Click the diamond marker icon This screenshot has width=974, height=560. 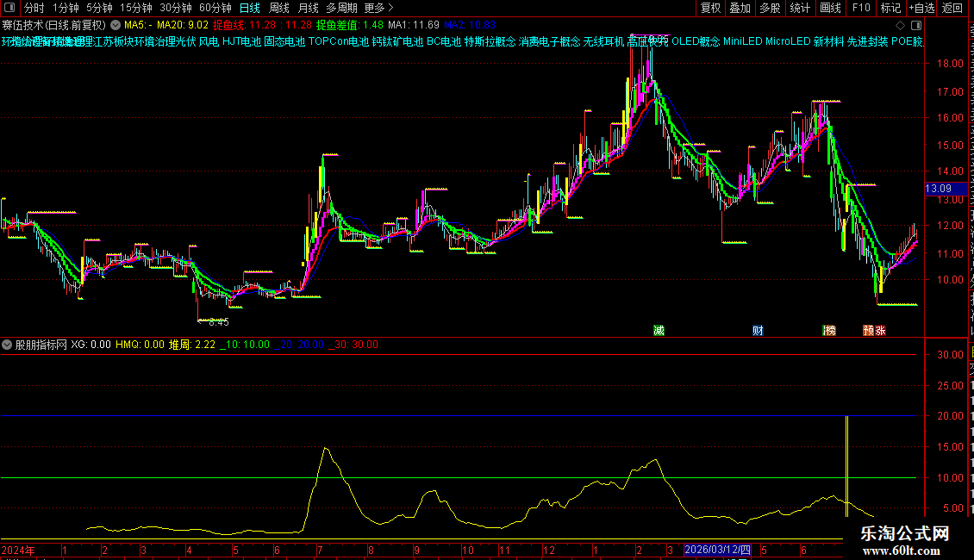tap(900, 25)
